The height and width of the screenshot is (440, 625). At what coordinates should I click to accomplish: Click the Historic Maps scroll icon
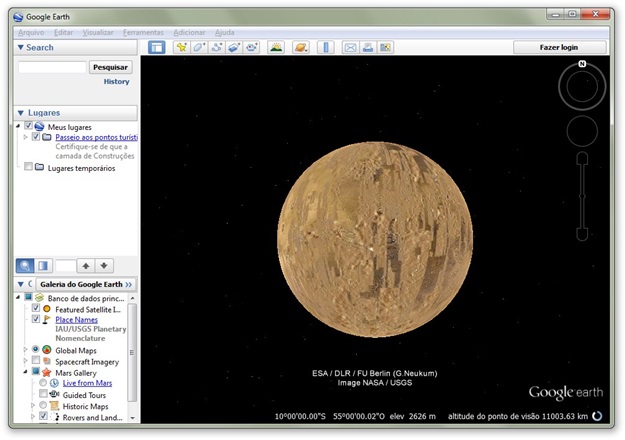coord(54,406)
